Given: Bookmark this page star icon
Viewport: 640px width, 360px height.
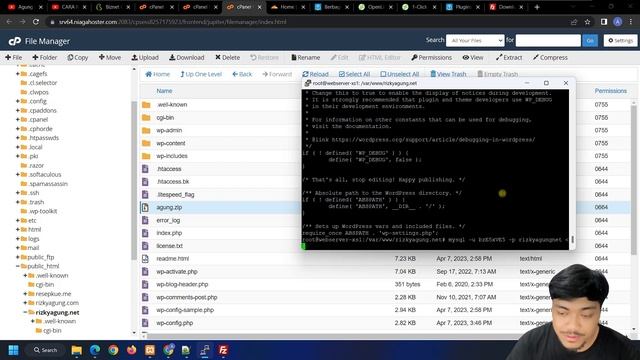Looking at the screenshot, I should [x=587, y=22].
